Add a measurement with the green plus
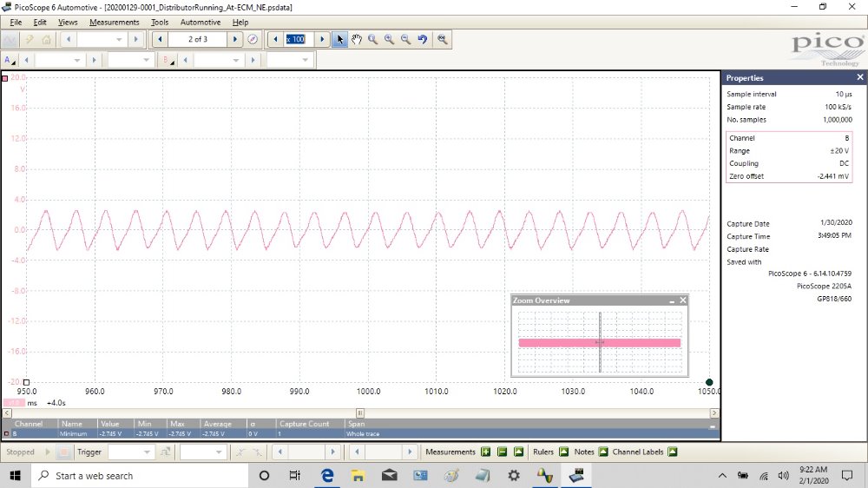 pos(486,452)
